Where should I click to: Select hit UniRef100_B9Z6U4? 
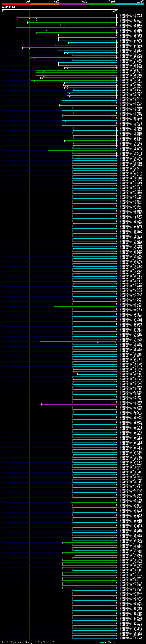coord(131,324)
